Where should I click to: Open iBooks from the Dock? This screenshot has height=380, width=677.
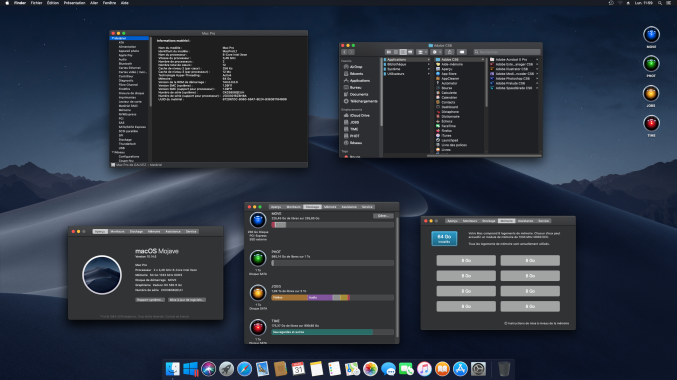pos(442,369)
